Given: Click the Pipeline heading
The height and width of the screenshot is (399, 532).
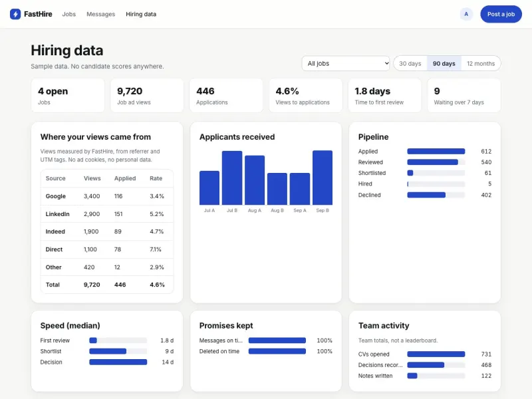Looking at the screenshot, I should (x=374, y=137).
